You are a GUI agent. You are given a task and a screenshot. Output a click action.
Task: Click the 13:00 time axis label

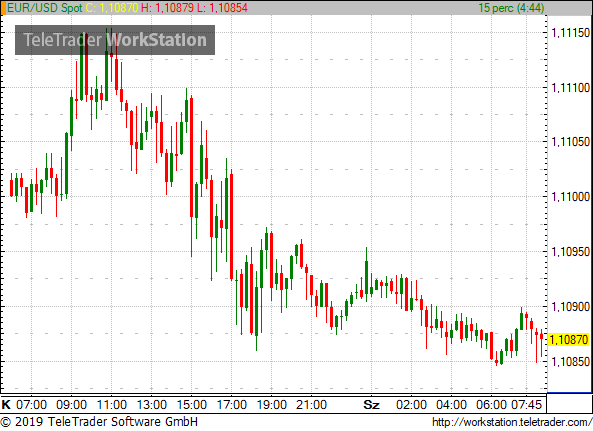(152, 405)
